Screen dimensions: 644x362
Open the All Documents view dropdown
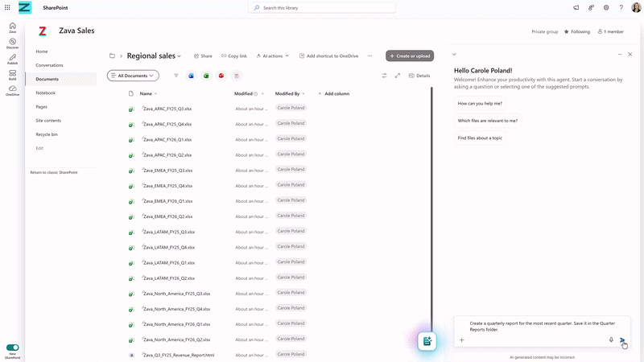coord(133,76)
